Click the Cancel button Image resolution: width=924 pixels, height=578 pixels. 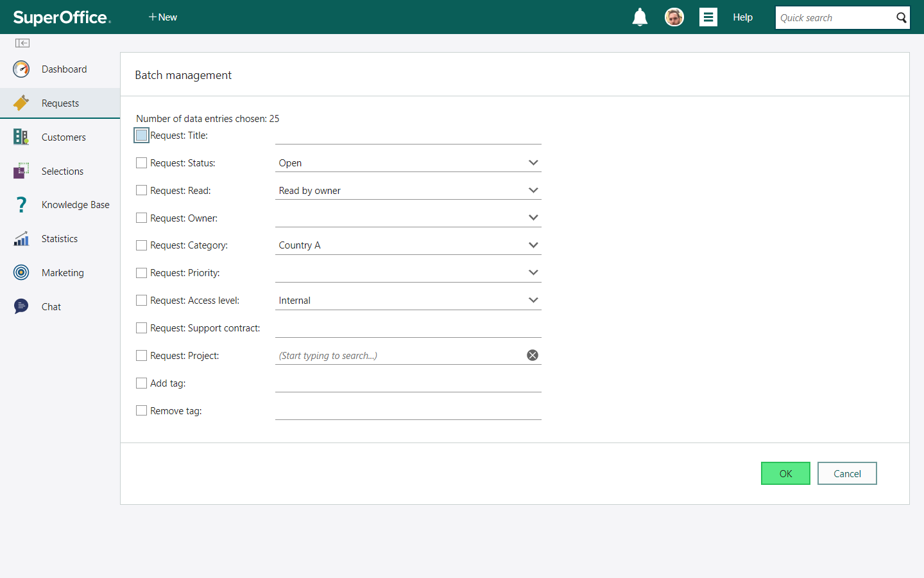click(847, 473)
